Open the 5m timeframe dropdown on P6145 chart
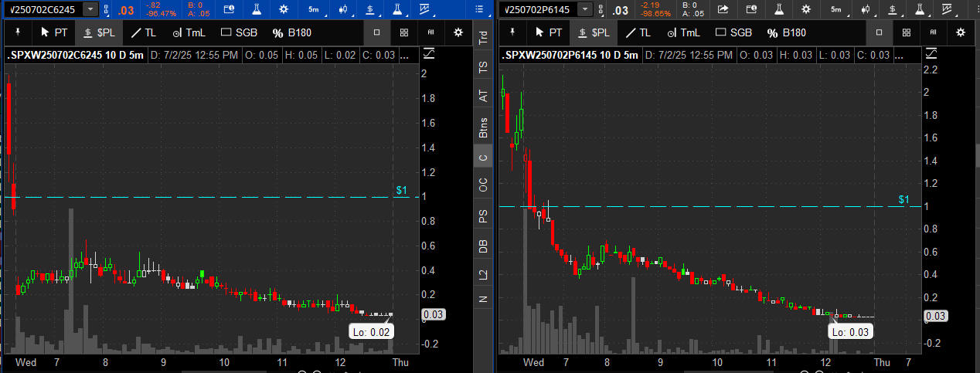 835,9
